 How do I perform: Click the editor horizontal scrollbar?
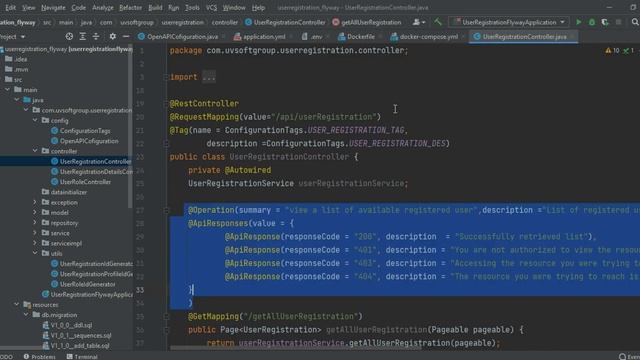point(296,348)
